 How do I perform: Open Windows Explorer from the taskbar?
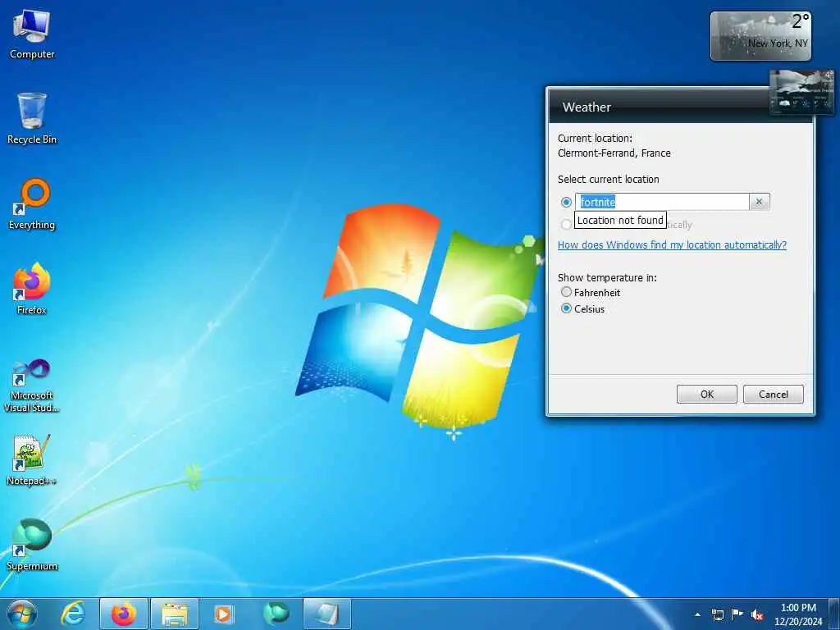[175, 614]
